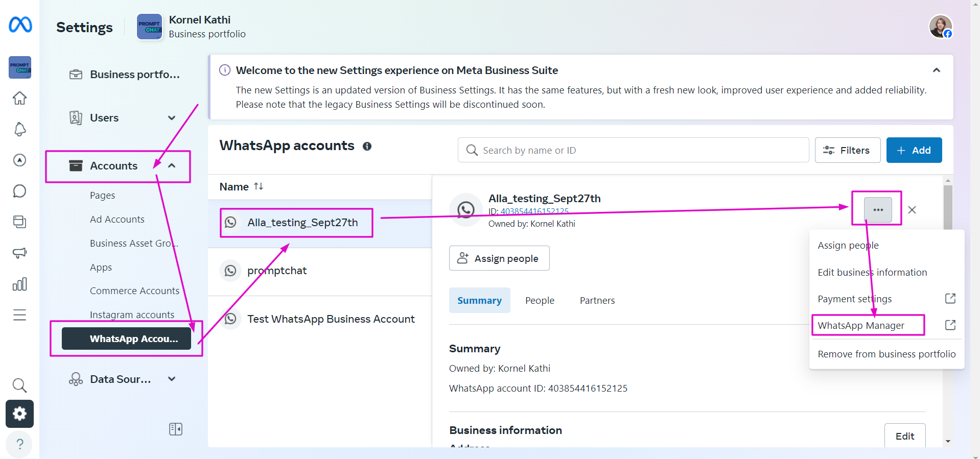Click the Settings gear icon

pyautogui.click(x=19, y=414)
